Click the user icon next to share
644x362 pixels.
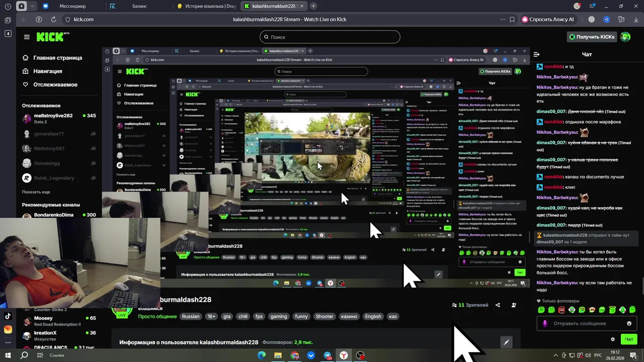click(x=514, y=305)
